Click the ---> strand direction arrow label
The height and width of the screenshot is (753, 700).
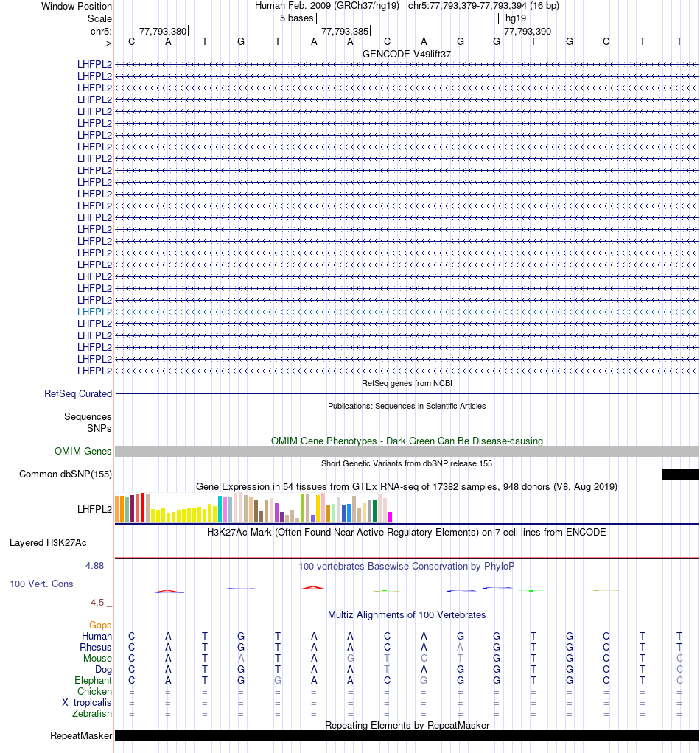pos(104,43)
